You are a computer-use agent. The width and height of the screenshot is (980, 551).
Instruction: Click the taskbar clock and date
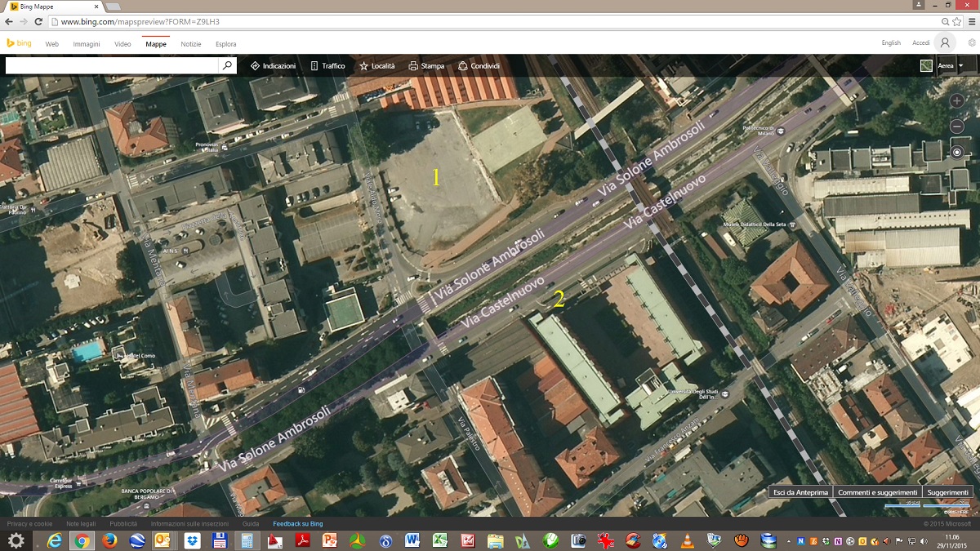[951, 540]
